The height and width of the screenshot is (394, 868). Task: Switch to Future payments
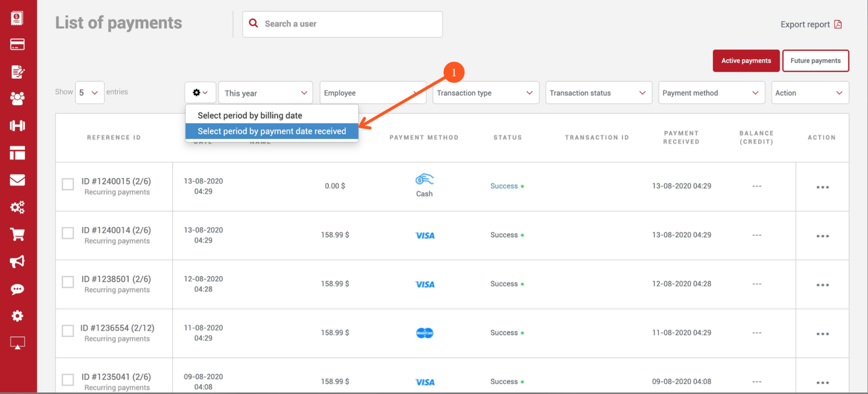pos(815,61)
